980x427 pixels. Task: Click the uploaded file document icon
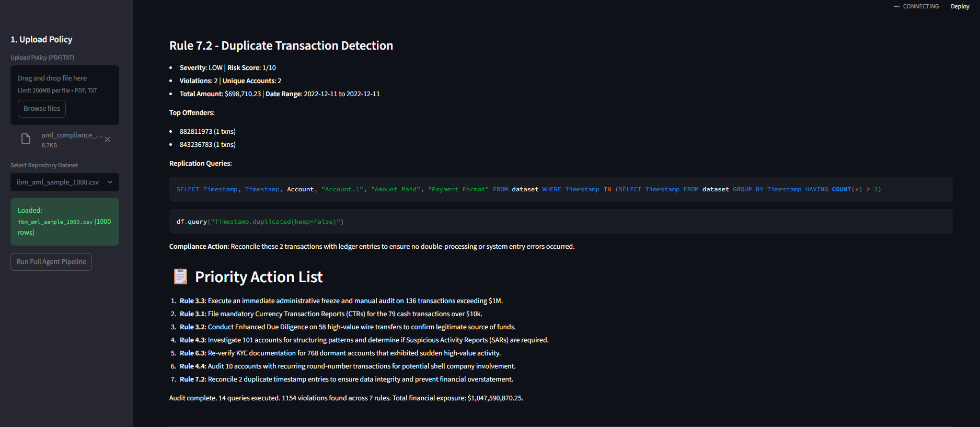click(26, 139)
